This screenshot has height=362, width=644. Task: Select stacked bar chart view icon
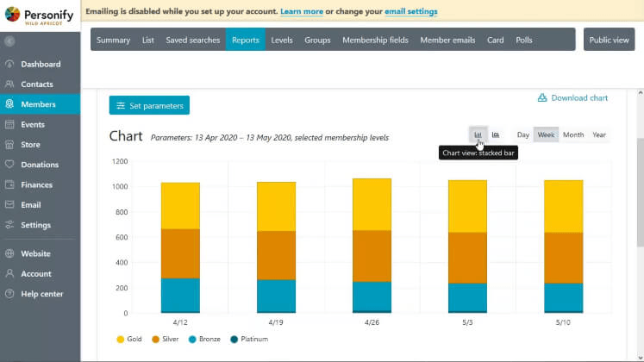[x=478, y=134]
